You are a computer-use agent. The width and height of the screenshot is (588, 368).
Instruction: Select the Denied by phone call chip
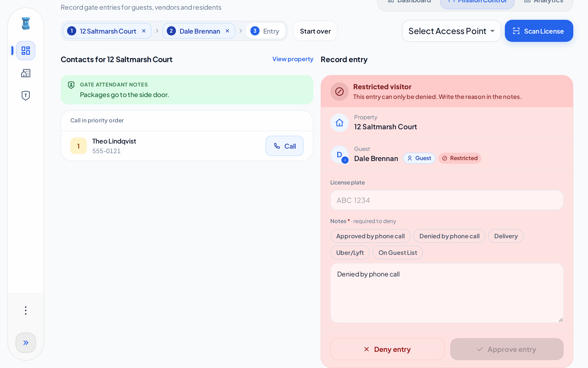pos(449,236)
